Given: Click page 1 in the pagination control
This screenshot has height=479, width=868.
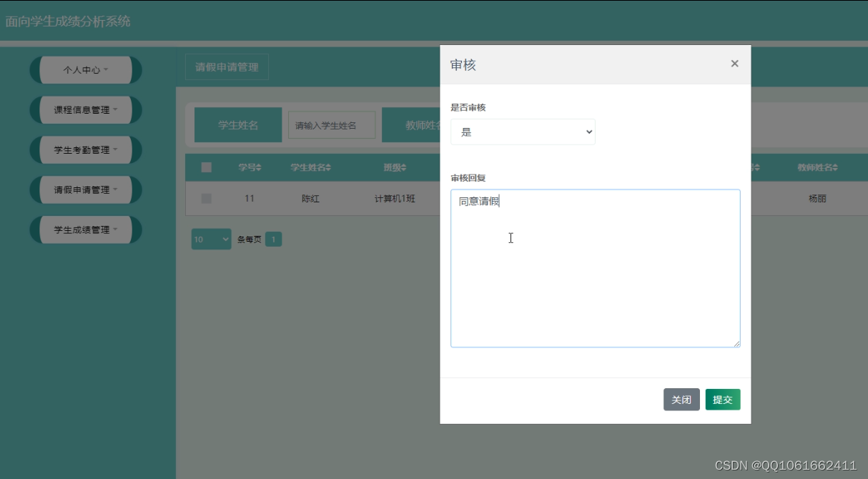Looking at the screenshot, I should point(273,238).
